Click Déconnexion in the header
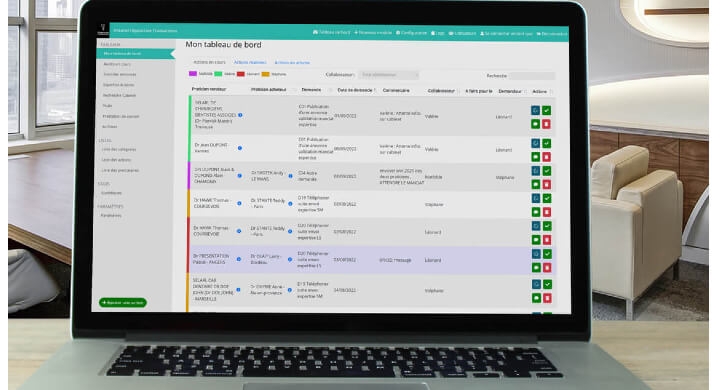This screenshot has width=720, height=390. (552, 34)
